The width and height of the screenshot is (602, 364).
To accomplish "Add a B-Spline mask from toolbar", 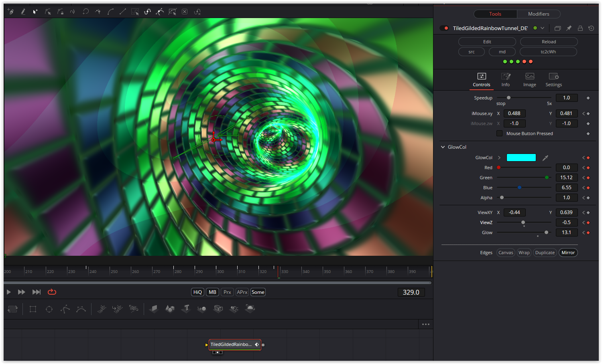I will click(81, 309).
